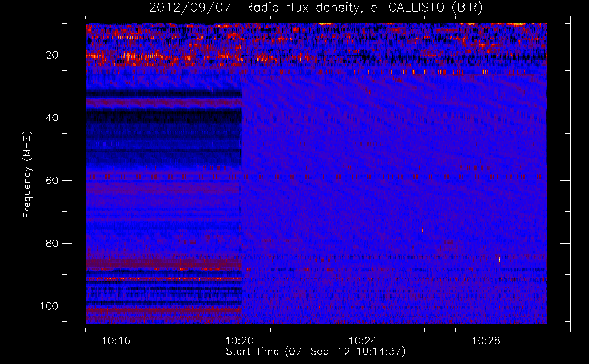
Task: Click the 40 frequency tick label
Action: (x=52, y=118)
